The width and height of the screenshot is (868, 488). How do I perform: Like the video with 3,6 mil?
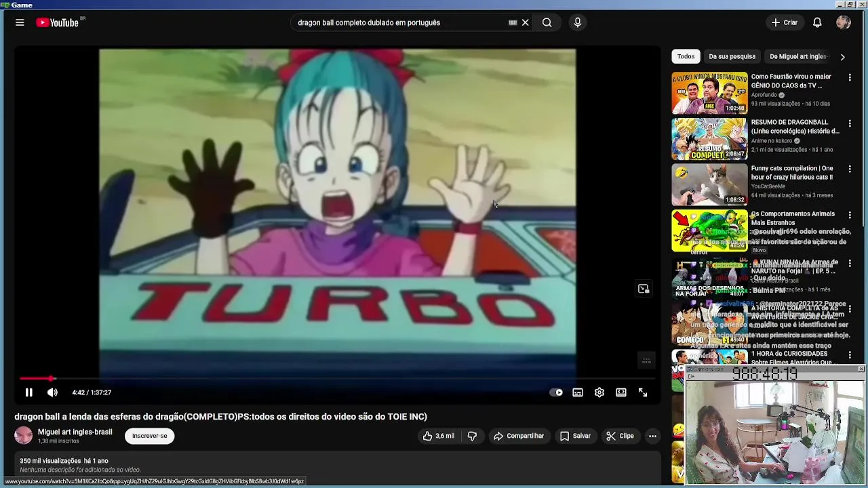(x=439, y=436)
